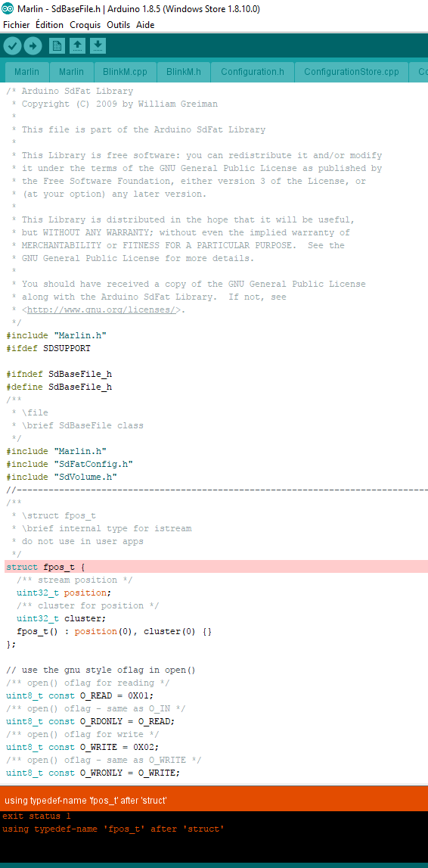Open the Outils menu

pos(118,25)
